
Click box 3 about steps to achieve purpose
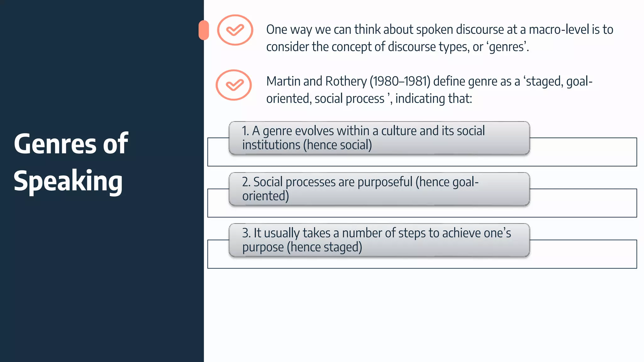point(379,240)
